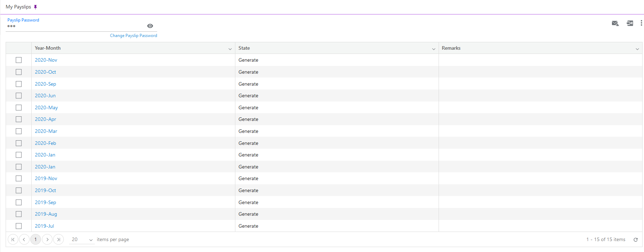Go to the previous page of results
Image resolution: width=644 pixels, height=252 pixels.
click(x=24, y=240)
